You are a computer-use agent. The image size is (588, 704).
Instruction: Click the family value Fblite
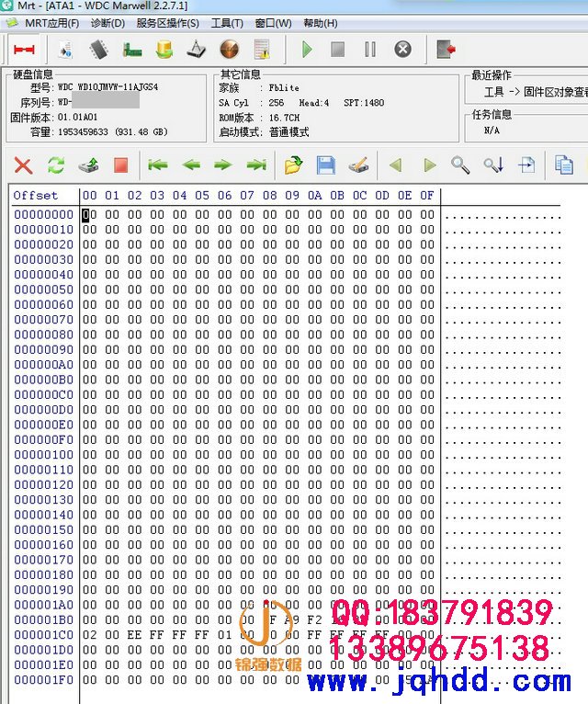(284, 87)
